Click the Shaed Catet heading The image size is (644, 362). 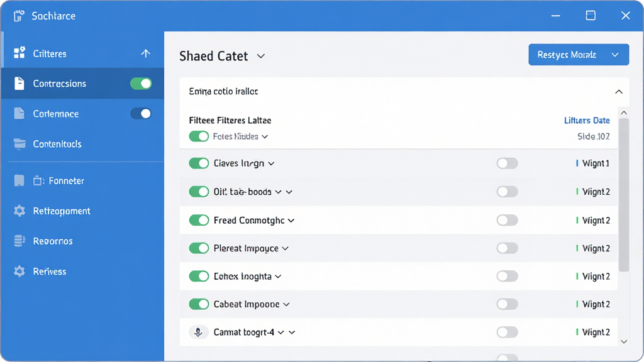(x=214, y=56)
